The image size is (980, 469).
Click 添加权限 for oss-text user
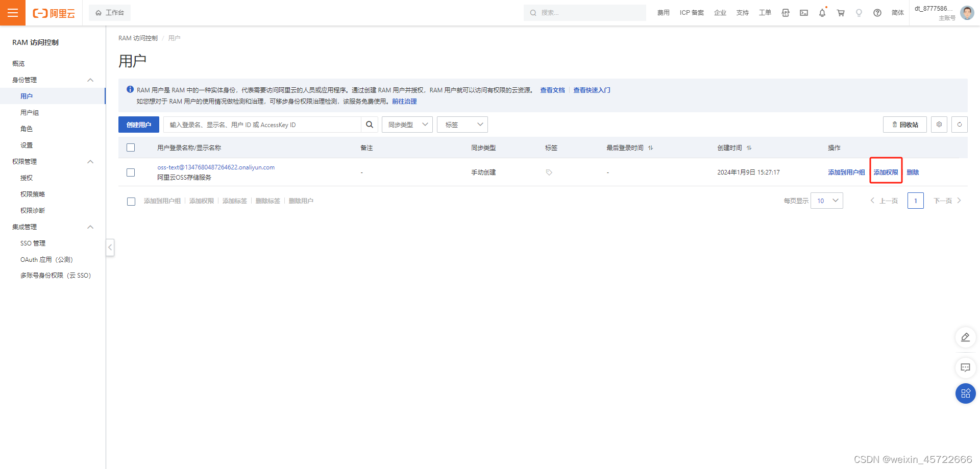886,172
